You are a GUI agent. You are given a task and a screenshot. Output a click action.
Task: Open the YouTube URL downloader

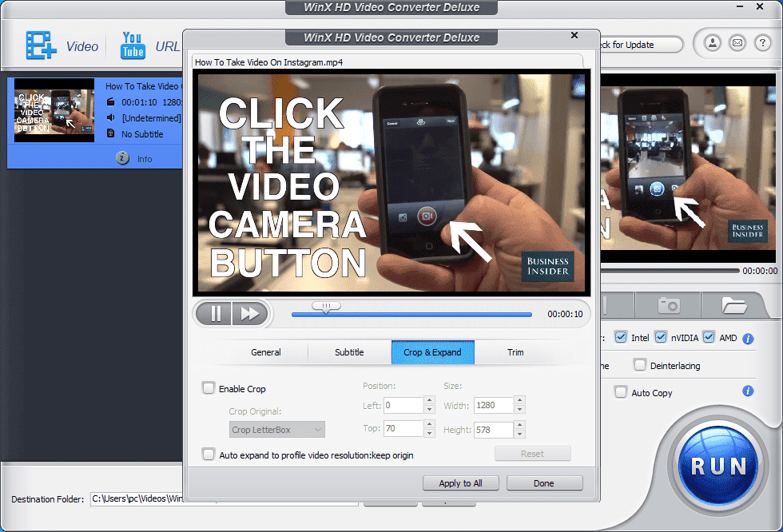tap(133, 46)
